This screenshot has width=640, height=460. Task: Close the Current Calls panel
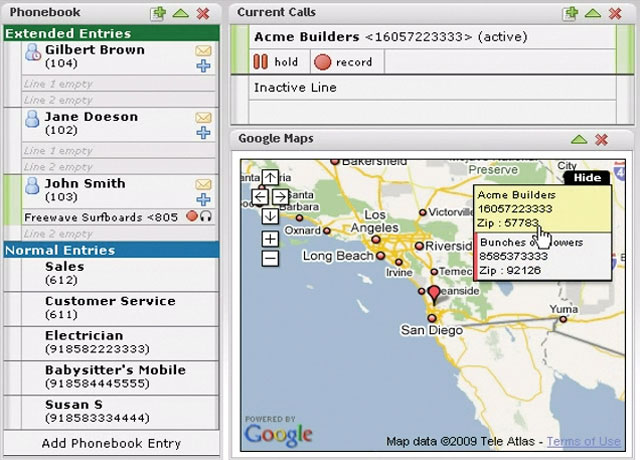615,13
